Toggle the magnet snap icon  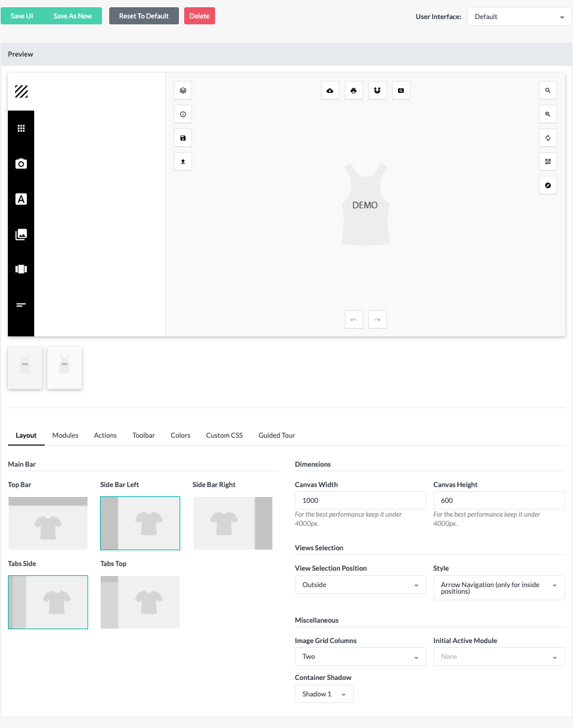click(x=378, y=90)
